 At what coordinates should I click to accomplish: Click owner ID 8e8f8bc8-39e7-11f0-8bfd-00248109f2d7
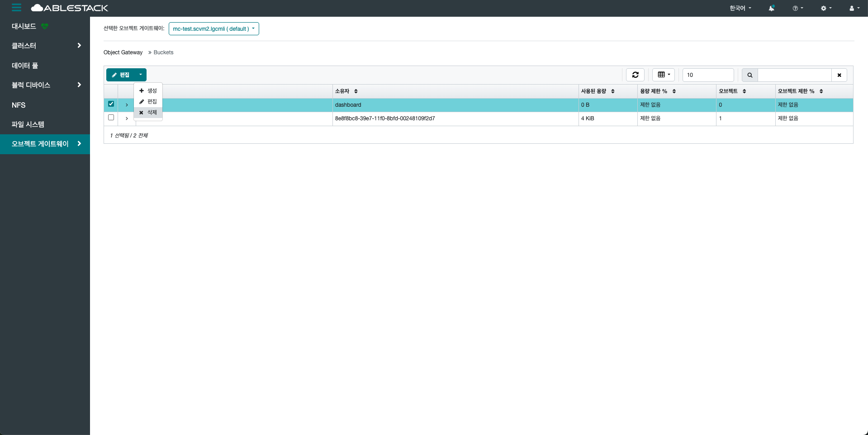385,118
